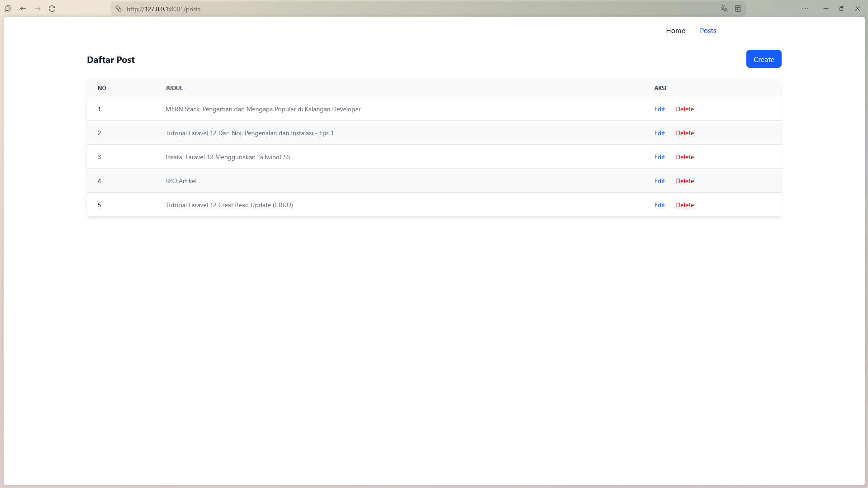Edit the SEO Artikel post
The image size is (868, 488).
[659, 181]
